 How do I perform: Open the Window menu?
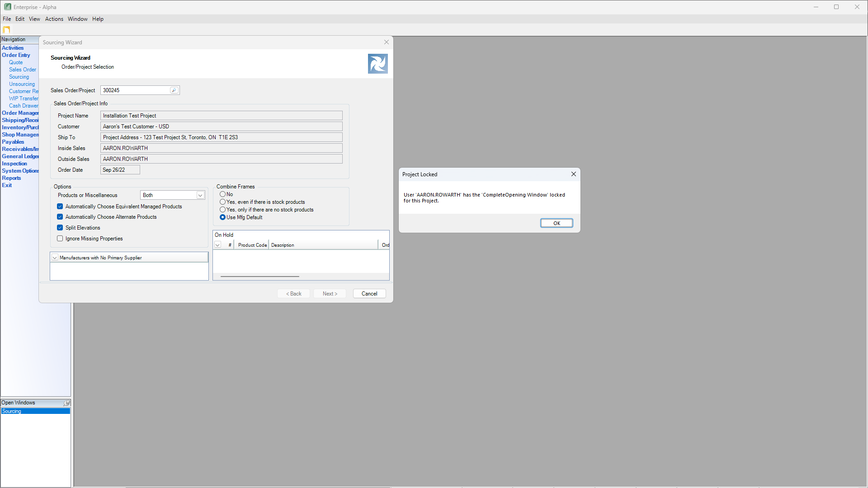[77, 19]
